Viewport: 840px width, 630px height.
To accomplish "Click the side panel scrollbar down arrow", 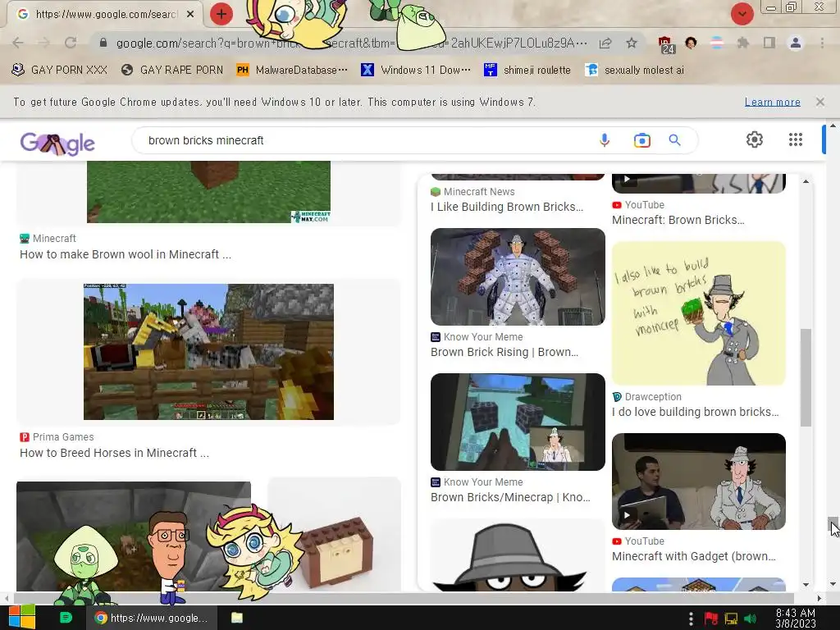I will click(806, 584).
